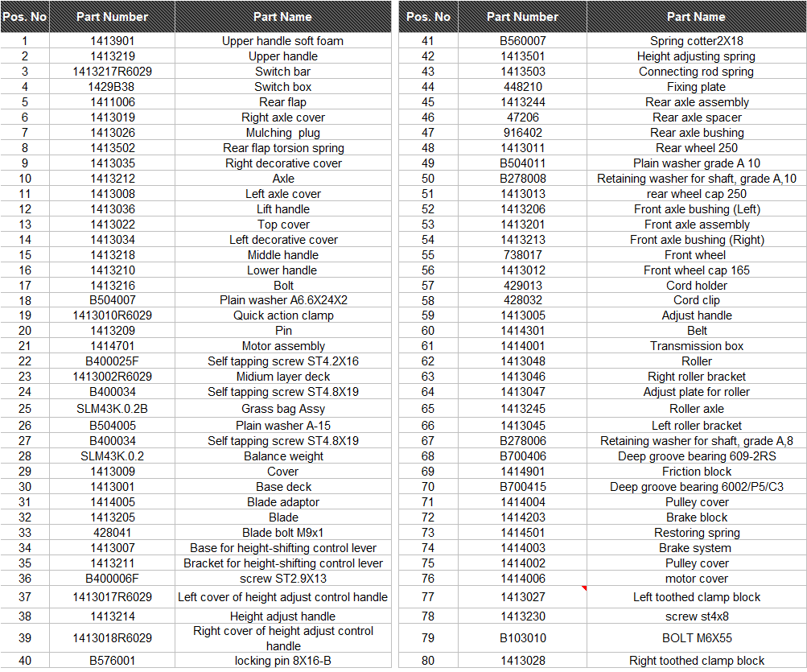This screenshot has height=672, width=807.
Task: Click the 'BOLT M6X55' part name
Action: (696, 638)
